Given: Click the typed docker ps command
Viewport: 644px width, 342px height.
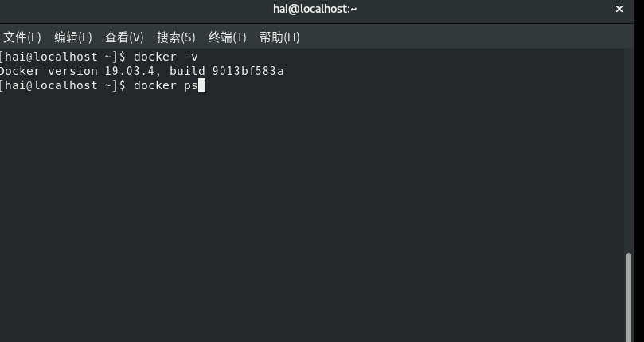Looking at the screenshot, I should (166, 85).
